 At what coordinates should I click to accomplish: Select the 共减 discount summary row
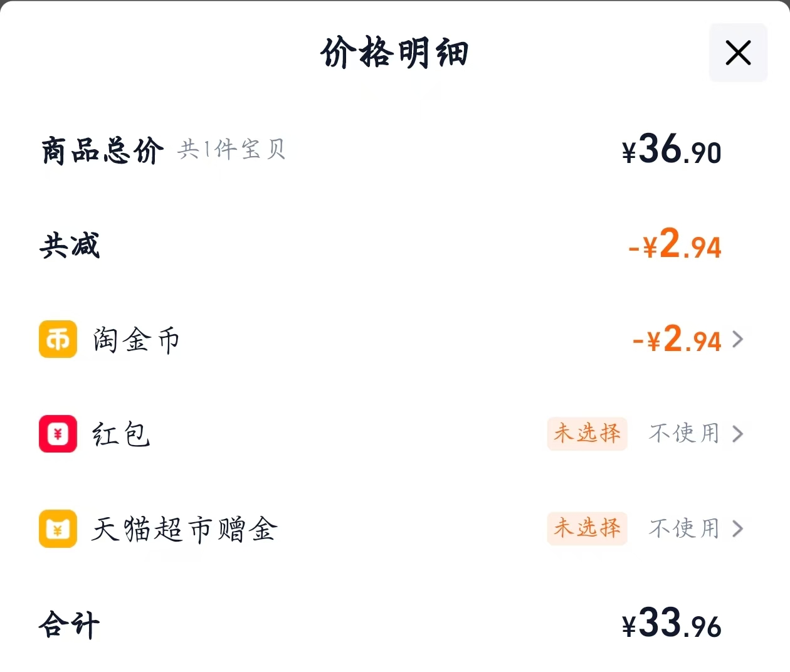pyautogui.click(x=69, y=246)
